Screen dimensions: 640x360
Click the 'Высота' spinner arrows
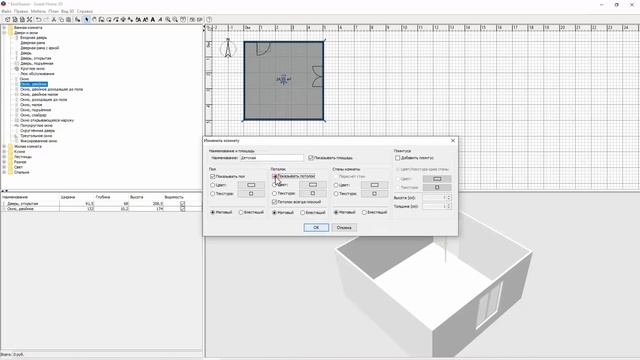coord(449,198)
